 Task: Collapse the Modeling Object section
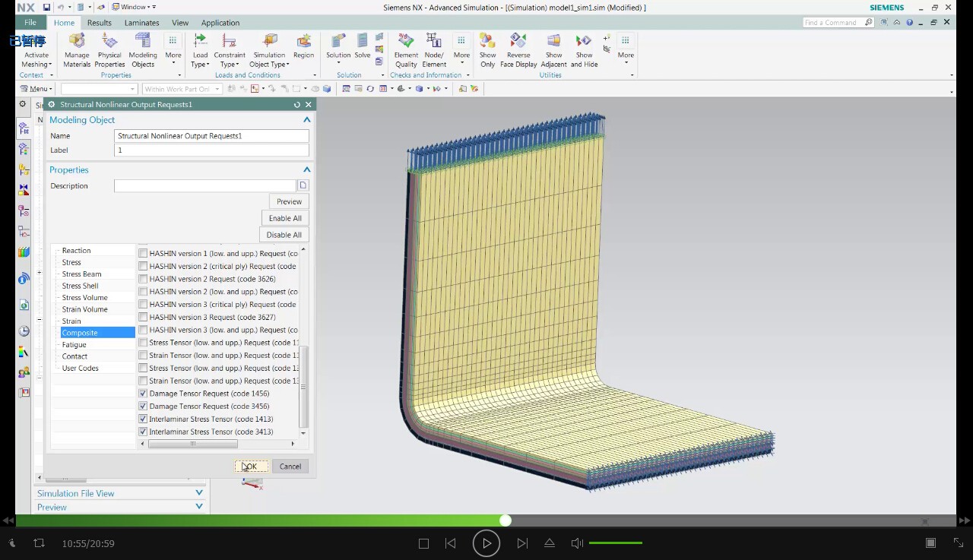(306, 120)
